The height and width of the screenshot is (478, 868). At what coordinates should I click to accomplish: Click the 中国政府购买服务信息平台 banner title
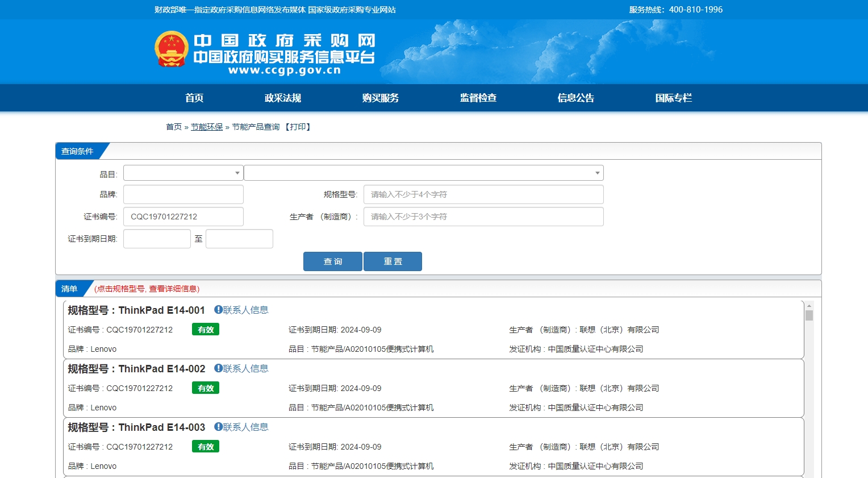click(284, 57)
